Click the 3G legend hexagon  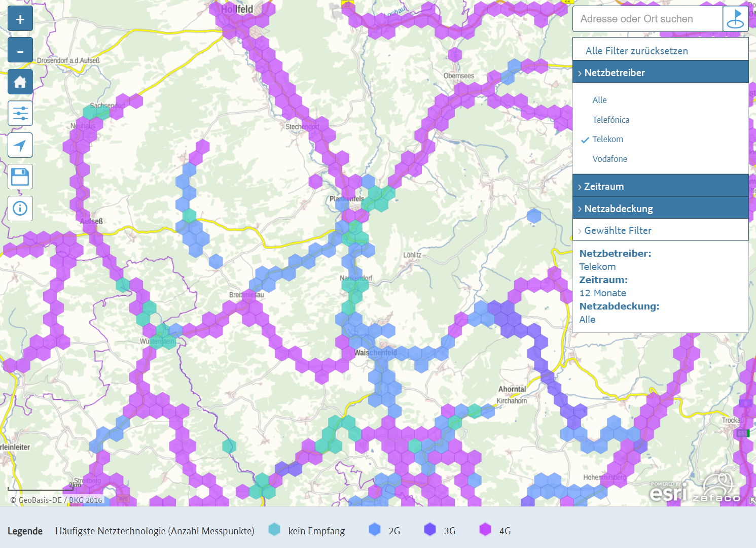430,530
